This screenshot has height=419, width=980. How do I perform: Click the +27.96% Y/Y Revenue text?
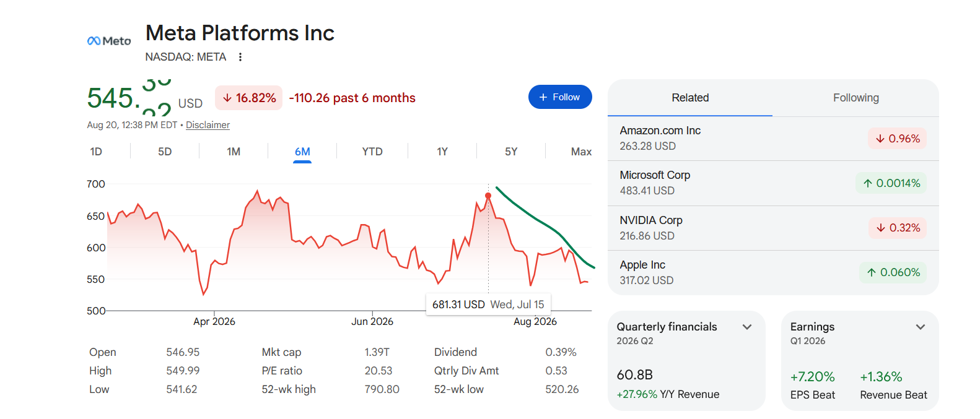tap(668, 394)
